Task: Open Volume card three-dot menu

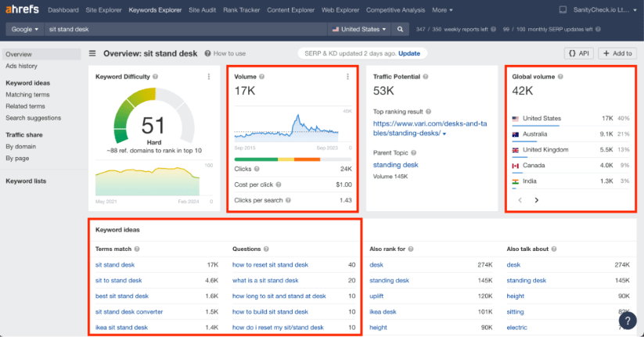Action: click(347, 77)
